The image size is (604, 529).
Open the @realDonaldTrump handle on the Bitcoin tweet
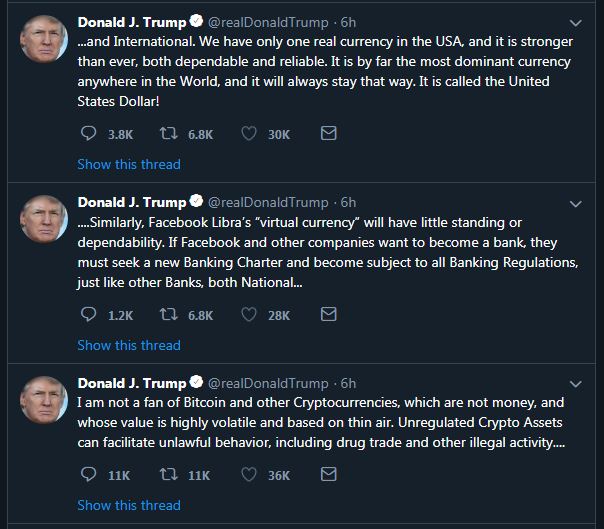(x=267, y=383)
